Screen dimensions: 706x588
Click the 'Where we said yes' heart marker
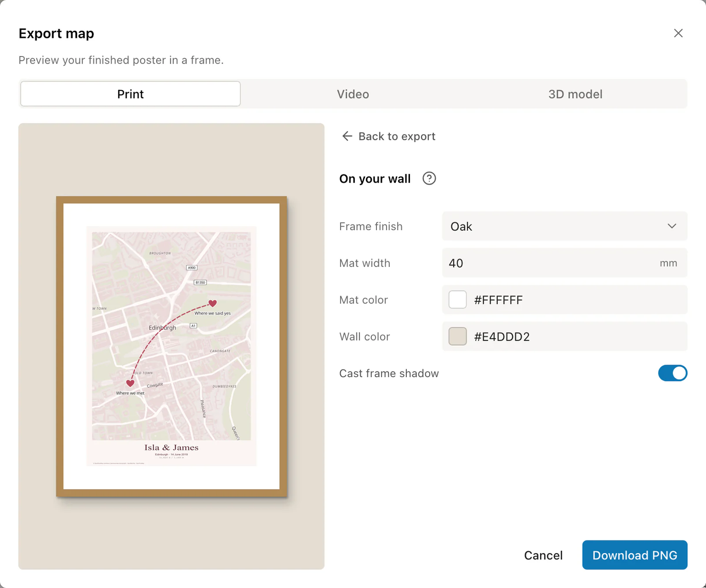coord(213,303)
